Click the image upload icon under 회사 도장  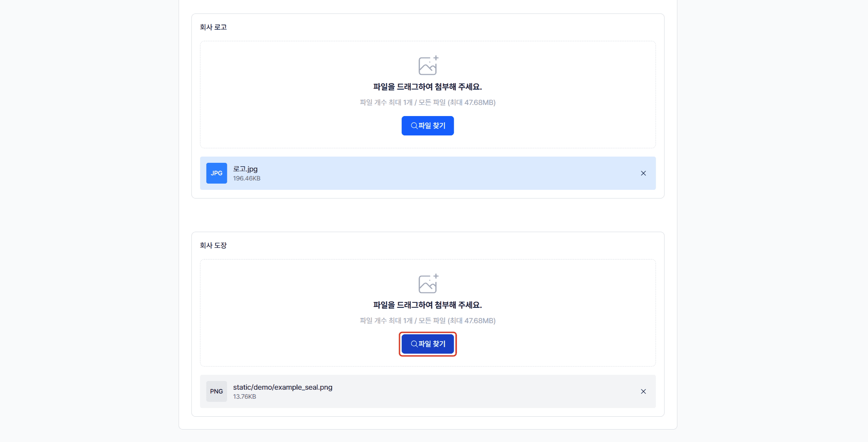pos(428,283)
